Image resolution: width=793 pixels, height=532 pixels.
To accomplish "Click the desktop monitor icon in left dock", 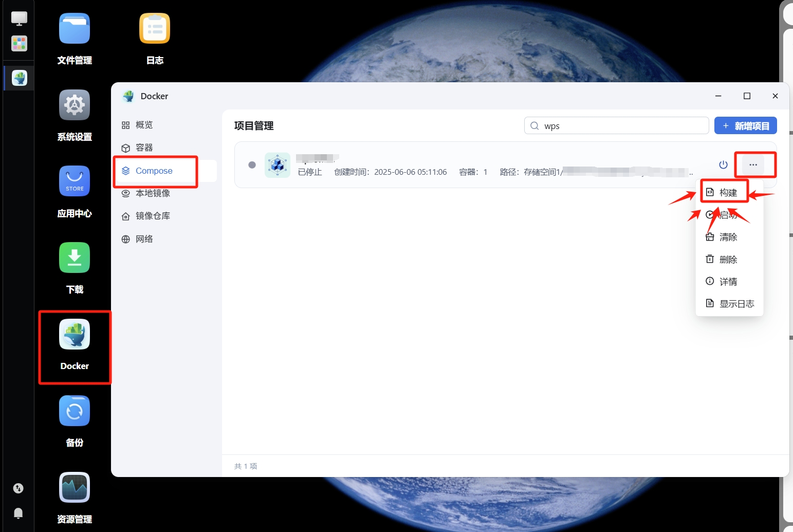I will [x=19, y=19].
